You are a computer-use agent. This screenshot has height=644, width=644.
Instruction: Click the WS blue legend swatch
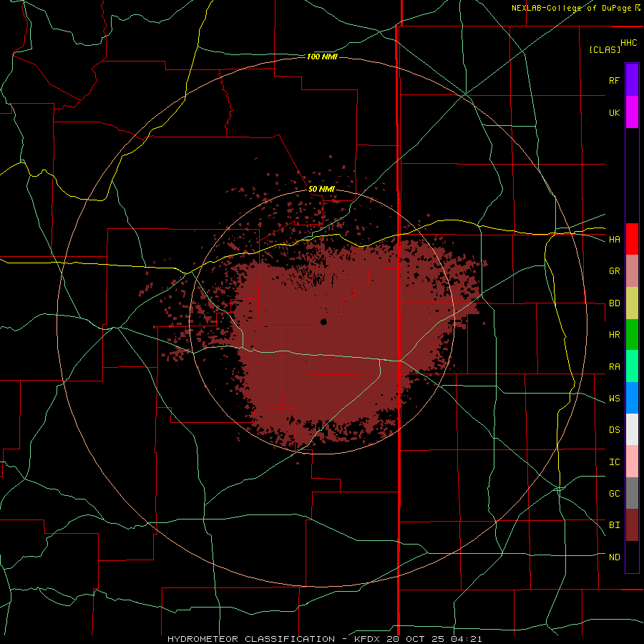(x=632, y=398)
